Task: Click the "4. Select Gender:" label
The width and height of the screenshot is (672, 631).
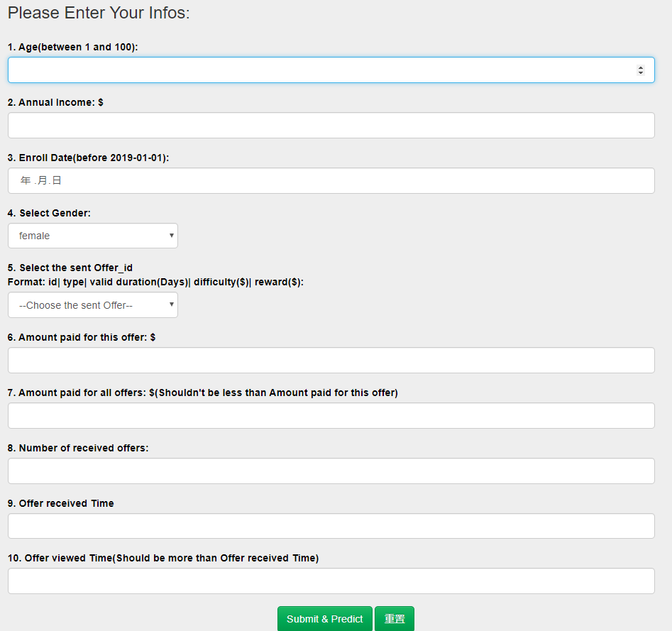Action: click(x=49, y=213)
